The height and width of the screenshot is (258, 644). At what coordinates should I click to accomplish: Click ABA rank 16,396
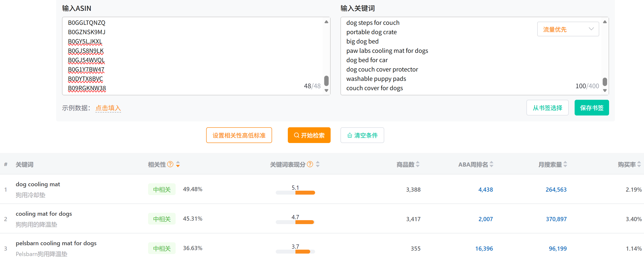484,248
